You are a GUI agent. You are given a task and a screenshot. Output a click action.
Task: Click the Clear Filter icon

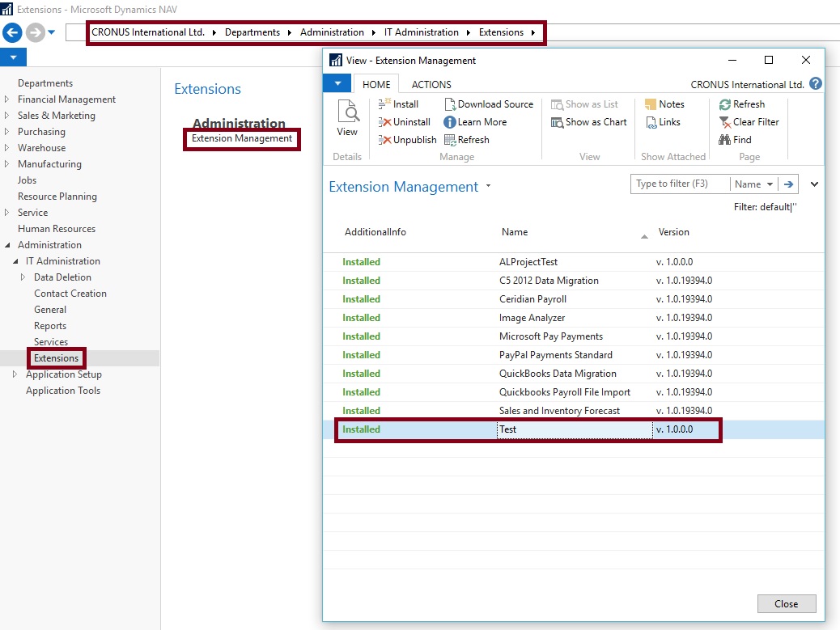725,122
